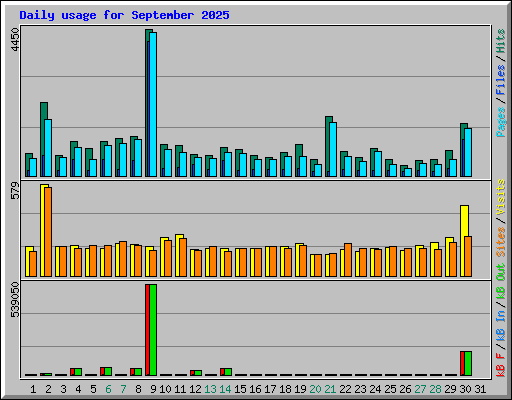Click the green kB bar for day 30

pos(468,363)
